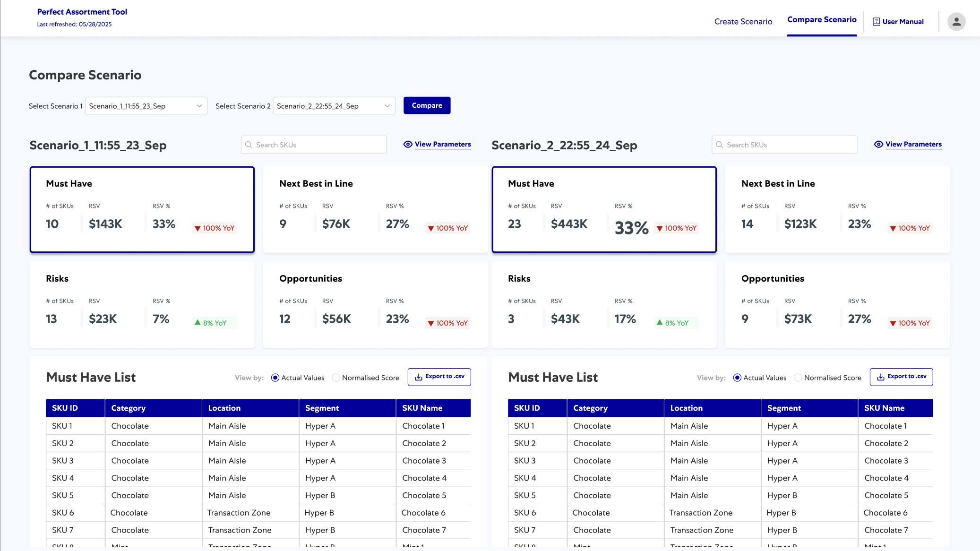Click the green up arrow in Scenario 2 Risks
980x551 pixels.
click(660, 323)
